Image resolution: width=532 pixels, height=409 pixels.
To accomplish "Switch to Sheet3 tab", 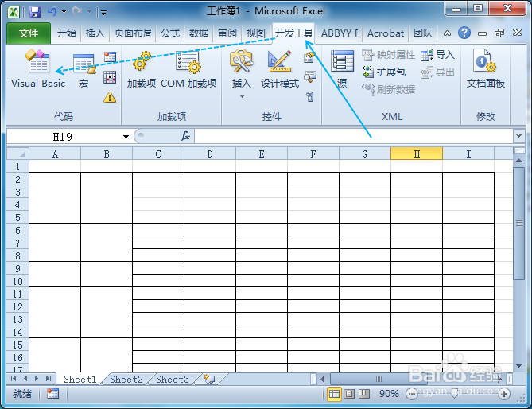I will pos(173,379).
